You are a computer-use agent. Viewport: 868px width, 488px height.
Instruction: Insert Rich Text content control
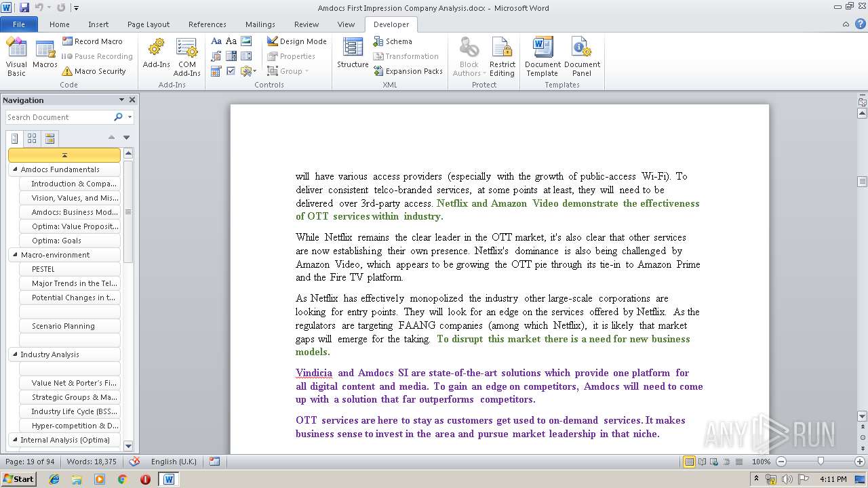pos(216,41)
